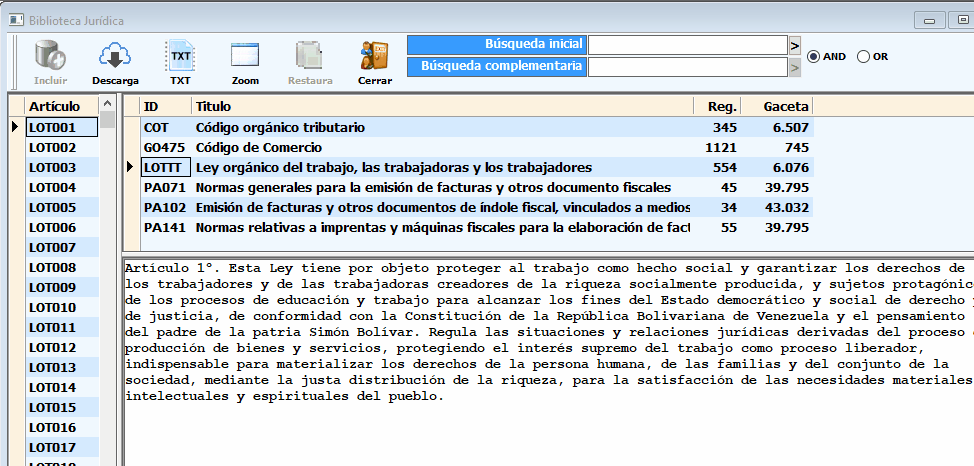Open article LOT005 in the list
Screen dimensions: 974x466
pos(53,208)
